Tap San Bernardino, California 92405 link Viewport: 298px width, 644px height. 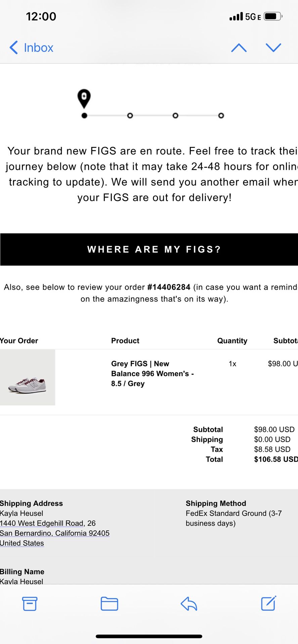55,533
